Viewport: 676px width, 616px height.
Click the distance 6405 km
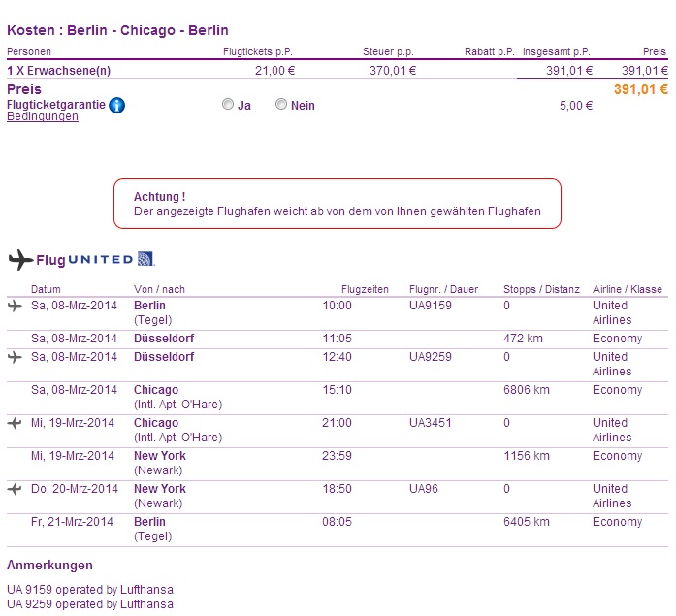(527, 522)
